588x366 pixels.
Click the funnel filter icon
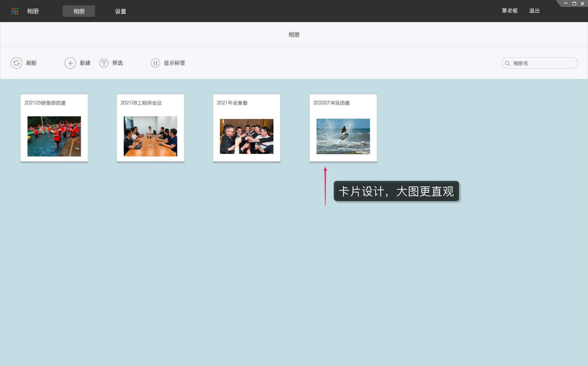(104, 63)
